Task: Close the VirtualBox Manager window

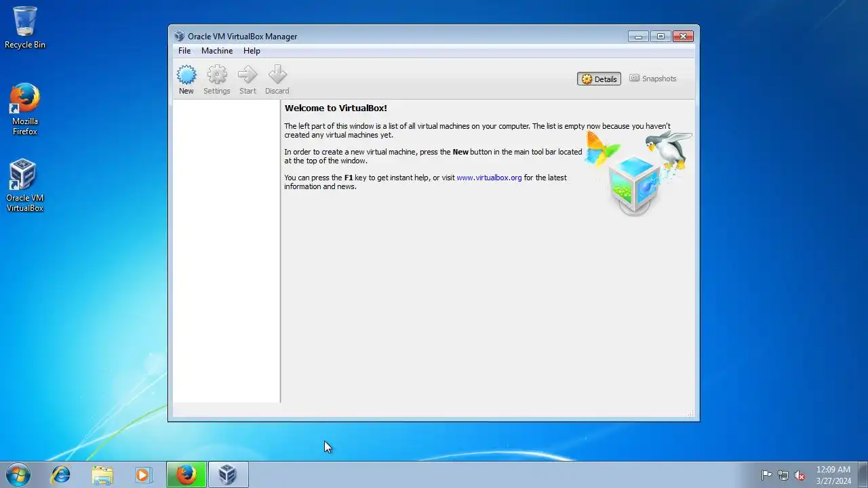Action: click(x=683, y=37)
